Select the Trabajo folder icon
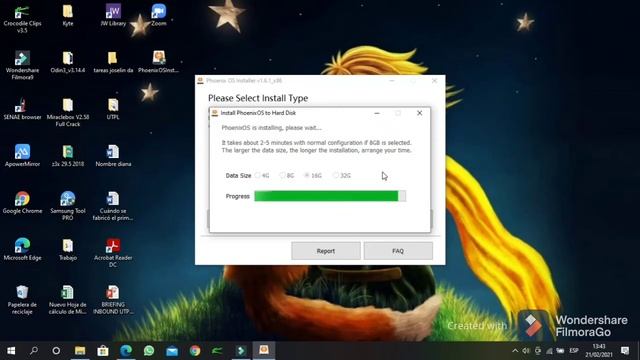 pyautogui.click(x=68, y=250)
